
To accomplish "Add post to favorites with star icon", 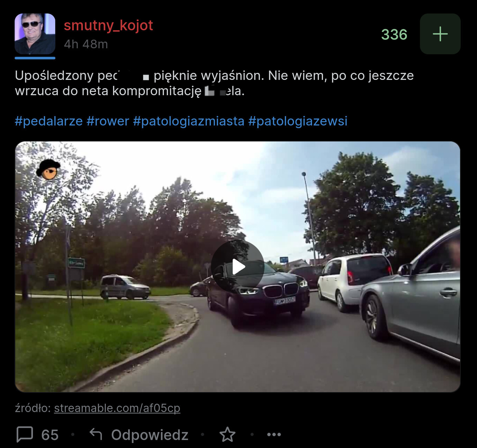I will [x=228, y=434].
